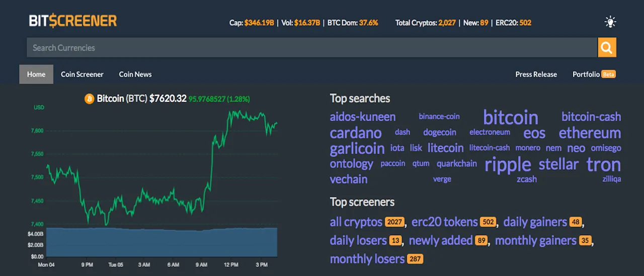Viewport: 644px width, 276px height.
Task: Select zcash in the tag cloud
Action: pos(527,179)
